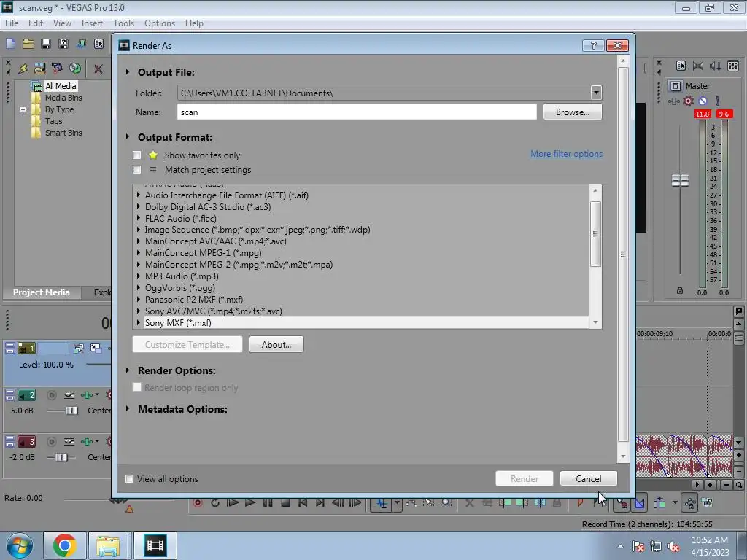Expand the By Type media bin
Image resolution: width=747 pixels, height=560 pixels.
coord(23,109)
